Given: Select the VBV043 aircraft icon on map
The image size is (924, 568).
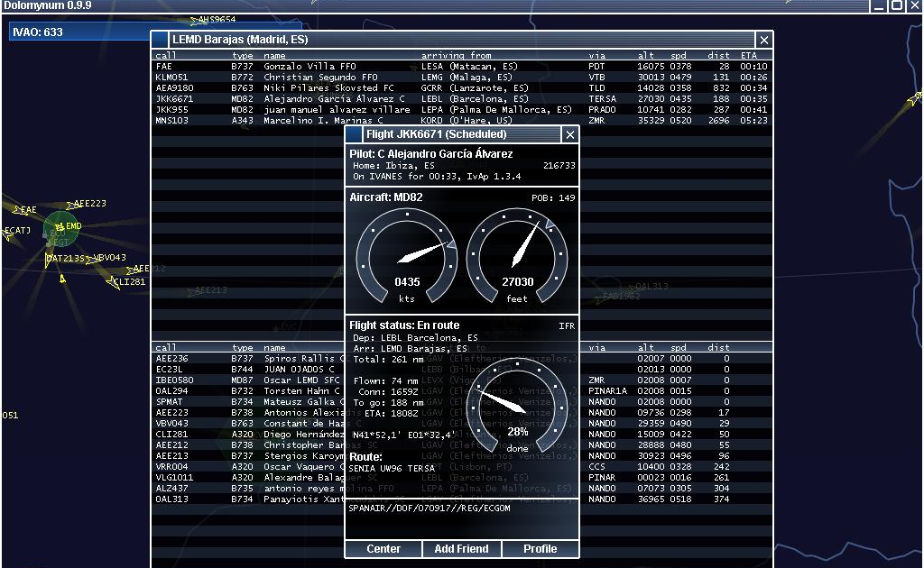Looking at the screenshot, I should click(x=91, y=259).
